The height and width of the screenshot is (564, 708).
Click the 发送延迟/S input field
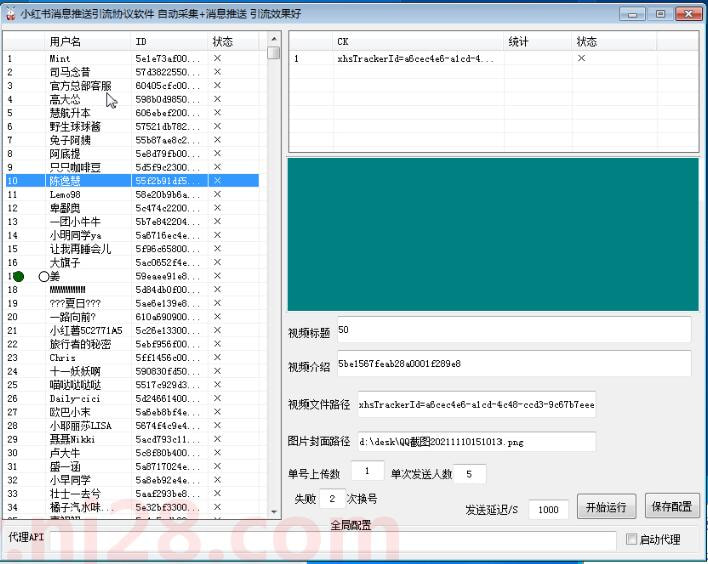[548, 510]
